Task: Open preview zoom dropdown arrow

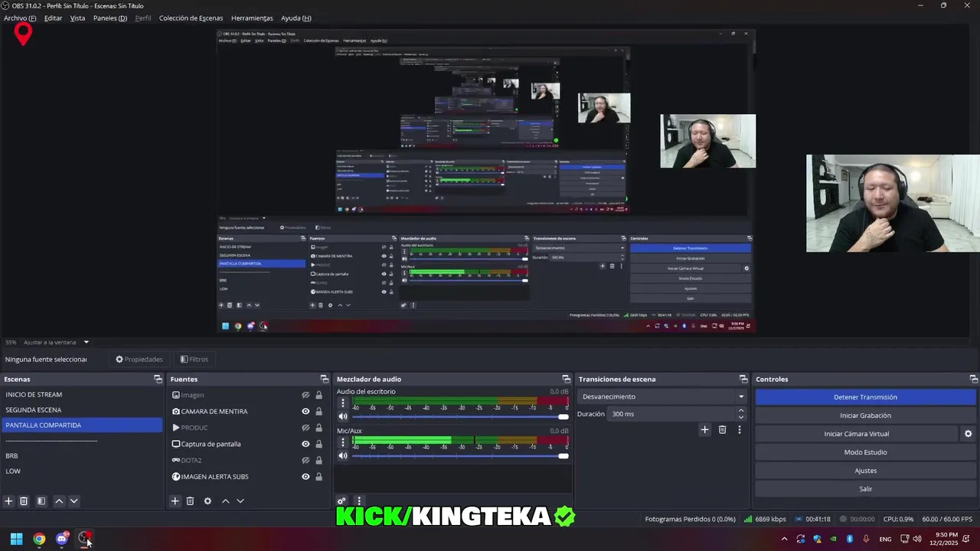Action: click(x=87, y=342)
